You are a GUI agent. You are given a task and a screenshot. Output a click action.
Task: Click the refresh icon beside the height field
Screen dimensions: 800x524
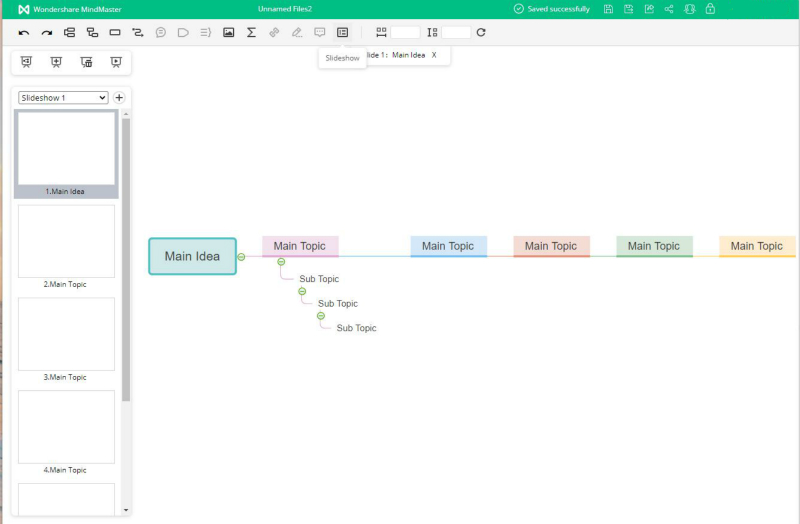[x=481, y=33]
